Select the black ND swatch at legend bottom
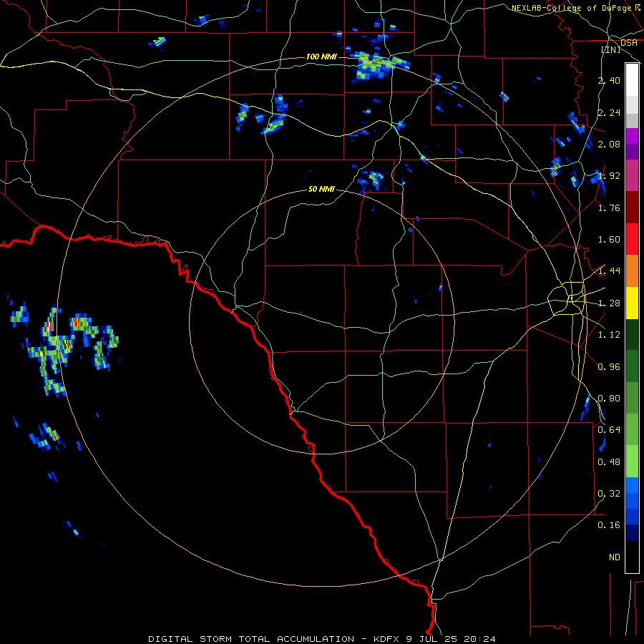This screenshot has width=644, height=644. 632,557
